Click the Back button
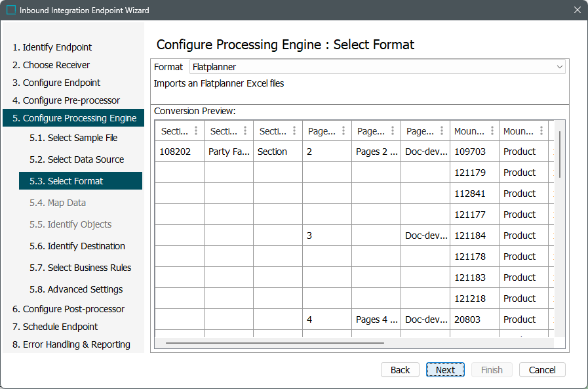The image size is (588, 389). point(400,370)
